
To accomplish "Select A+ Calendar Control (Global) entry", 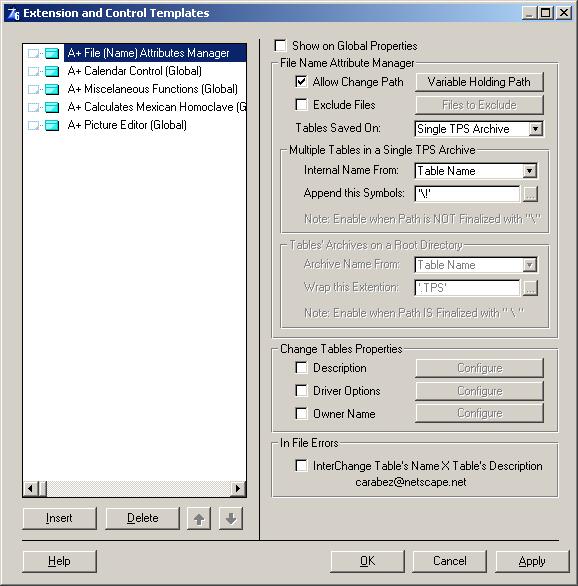I will pos(135,71).
